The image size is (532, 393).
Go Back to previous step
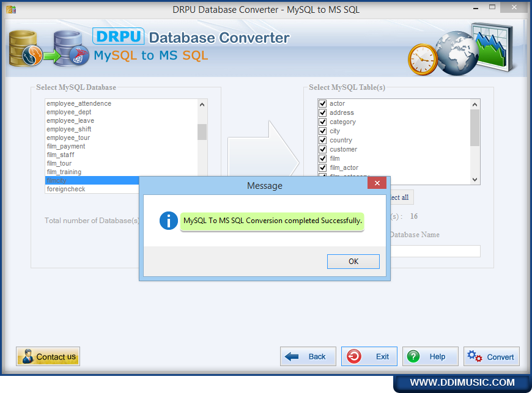308,356
